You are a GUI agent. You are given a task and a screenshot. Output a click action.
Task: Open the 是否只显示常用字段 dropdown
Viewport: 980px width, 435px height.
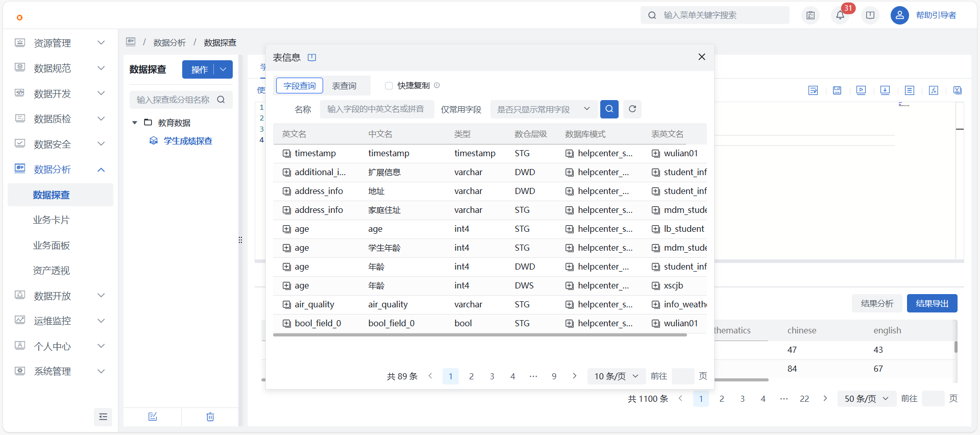[544, 109]
